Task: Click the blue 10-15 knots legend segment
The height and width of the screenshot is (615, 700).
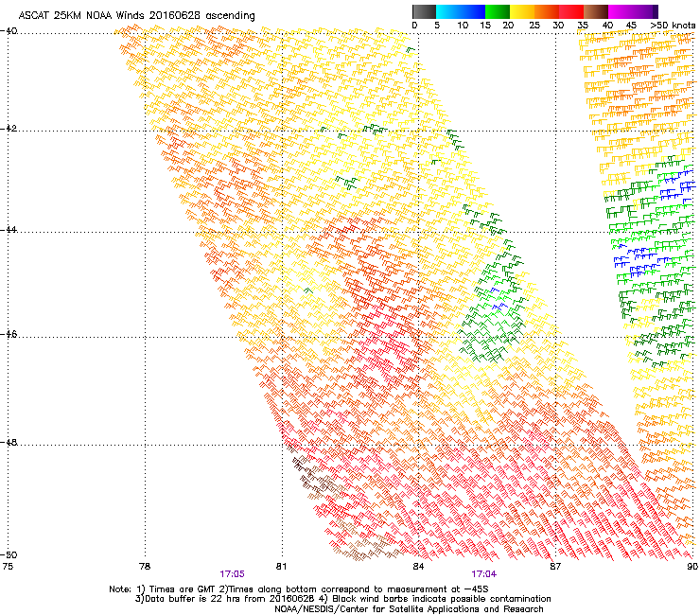Action: (x=473, y=11)
